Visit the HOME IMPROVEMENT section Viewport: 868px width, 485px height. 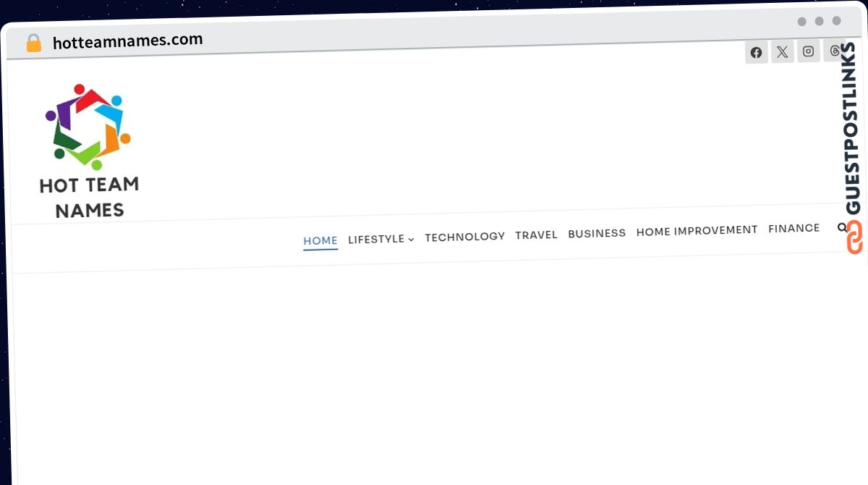click(697, 230)
